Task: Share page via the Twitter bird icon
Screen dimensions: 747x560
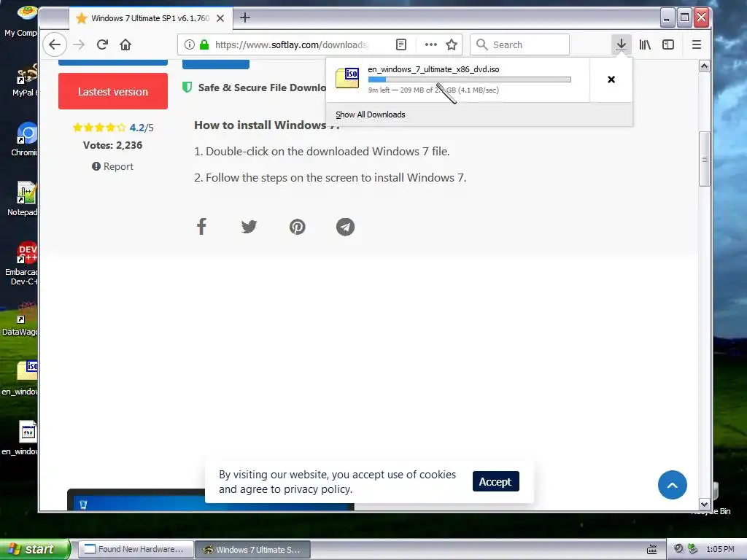Action: pos(249,227)
